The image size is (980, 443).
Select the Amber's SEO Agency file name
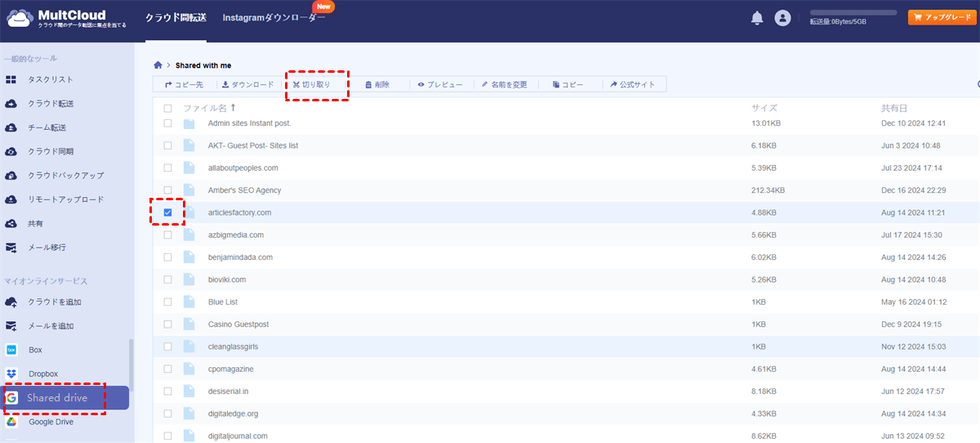tap(244, 190)
